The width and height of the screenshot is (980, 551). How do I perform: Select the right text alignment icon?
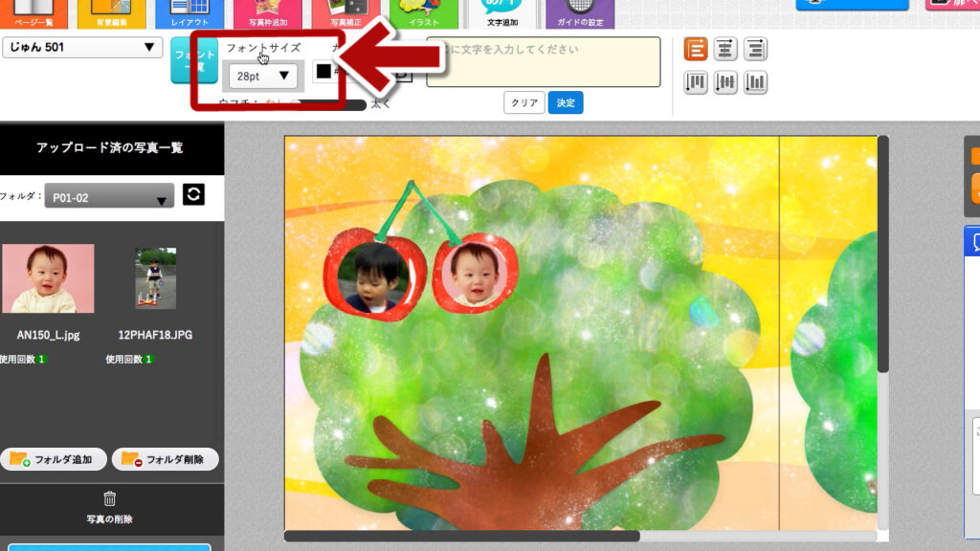click(756, 50)
